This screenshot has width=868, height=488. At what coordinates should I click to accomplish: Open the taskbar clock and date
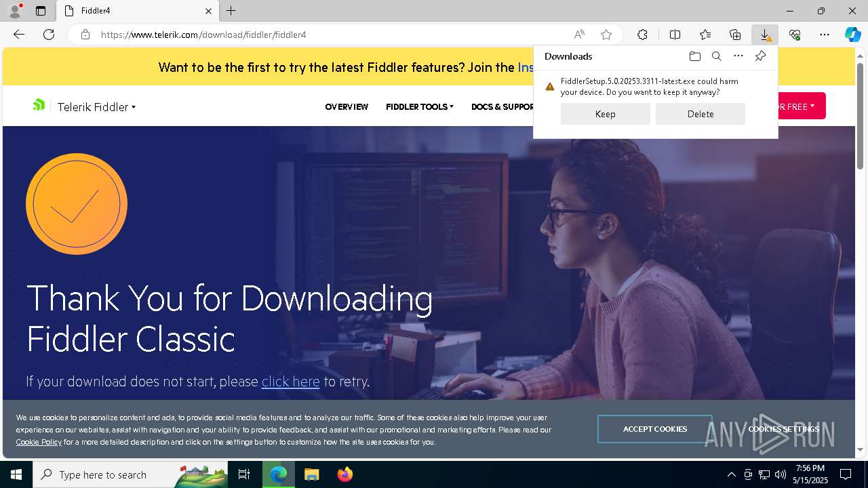point(810,474)
